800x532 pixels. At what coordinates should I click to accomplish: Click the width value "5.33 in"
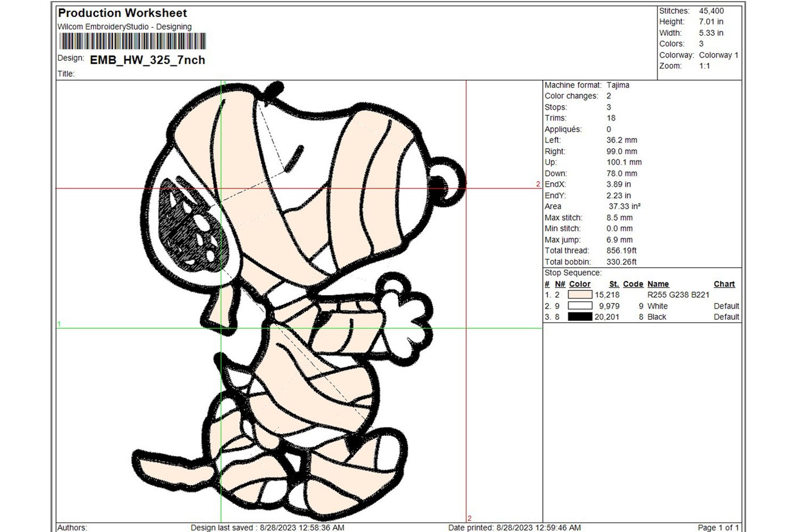(x=711, y=33)
